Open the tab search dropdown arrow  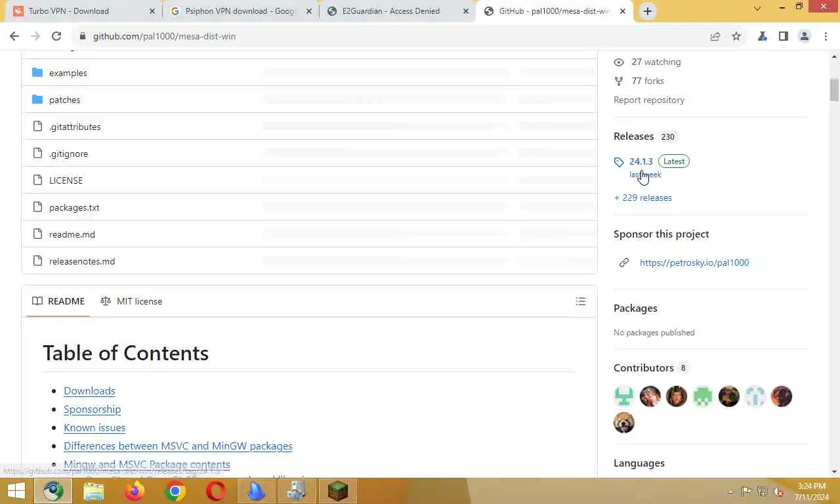click(757, 9)
